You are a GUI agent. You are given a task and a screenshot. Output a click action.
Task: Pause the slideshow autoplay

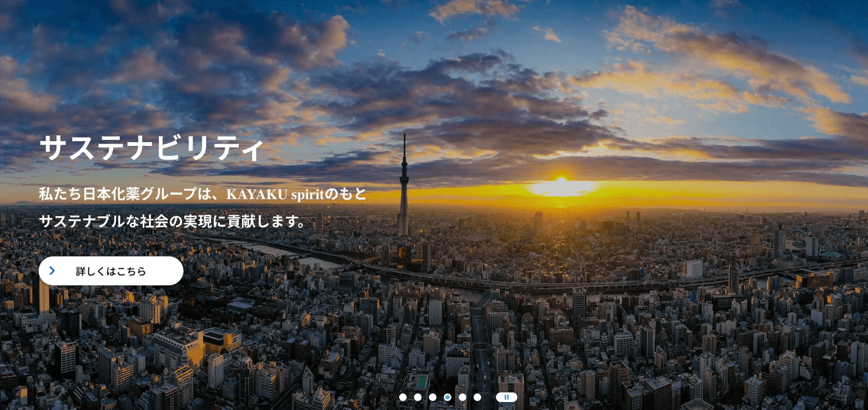[507, 397]
